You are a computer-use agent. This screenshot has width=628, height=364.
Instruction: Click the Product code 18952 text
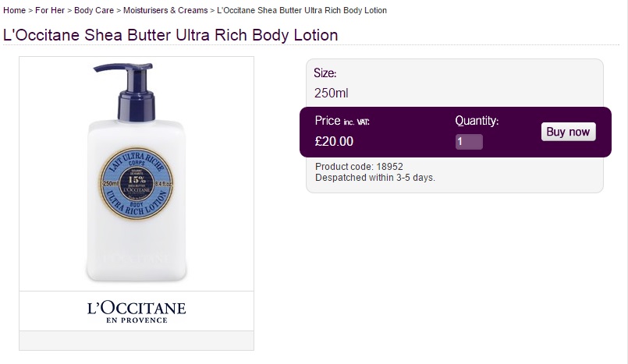click(x=359, y=167)
